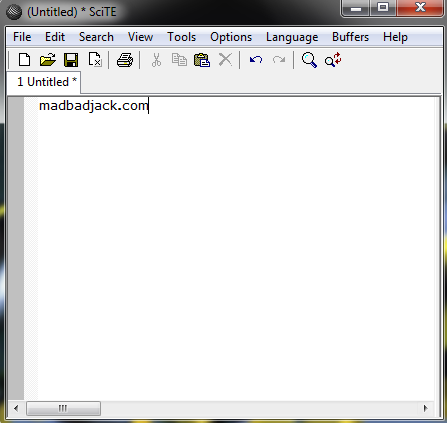The width and height of the screenshot is (447, 423).
Task: Copy selection using the copy icon
Action: tap(179, 60)
